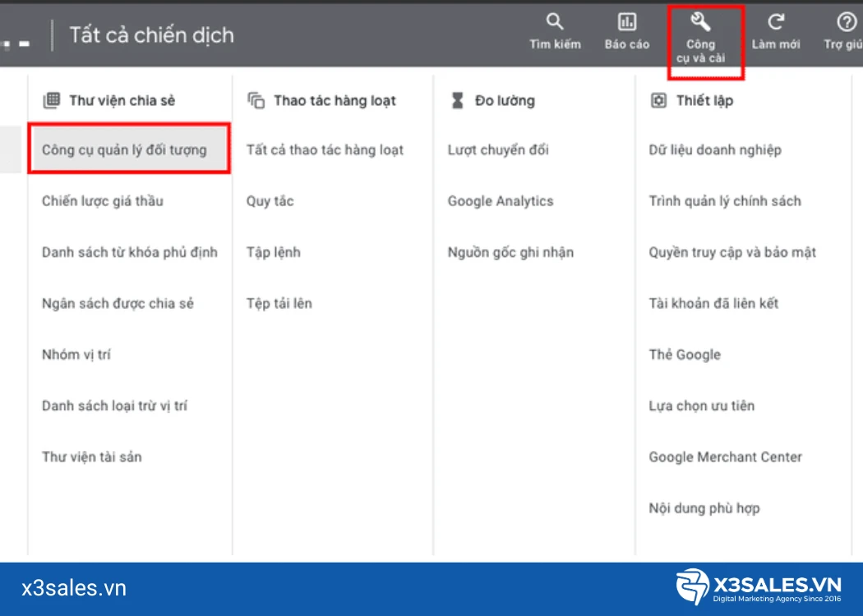Click the Đo lường hourglass icon
Image resolution: width=863 pixels, height=616 pixels.
point(457,101)
